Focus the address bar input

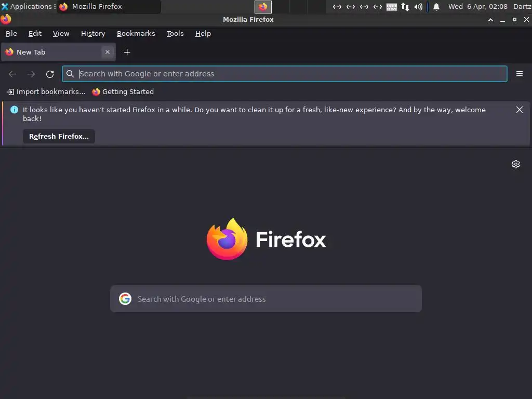pos(285,74)
